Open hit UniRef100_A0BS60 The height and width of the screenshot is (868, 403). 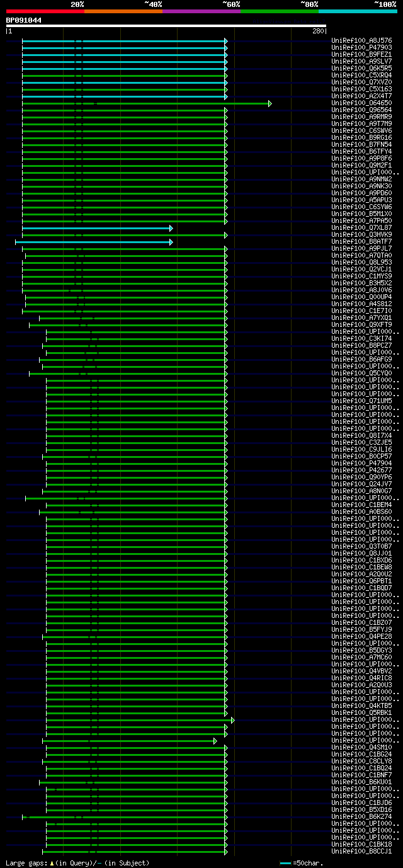click(361, 512)
